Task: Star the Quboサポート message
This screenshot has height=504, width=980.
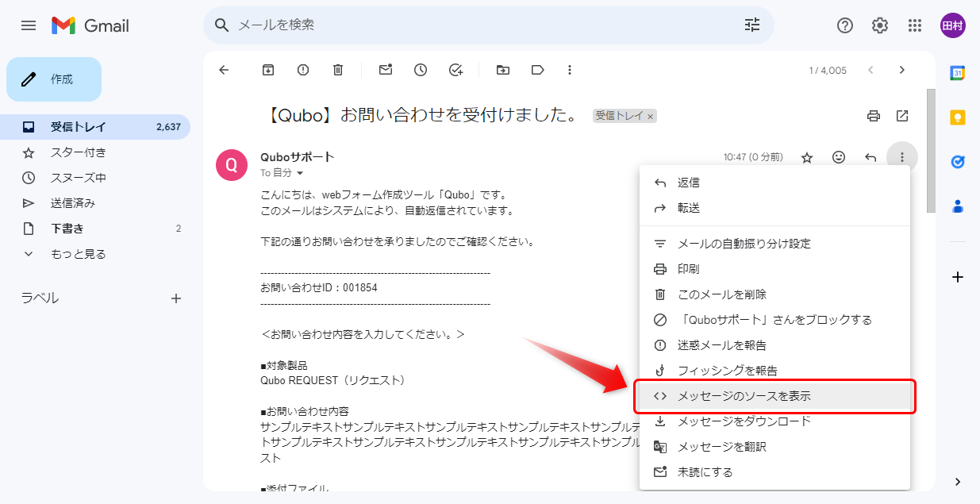Action: pyautogui.click(x=807, y=157)
